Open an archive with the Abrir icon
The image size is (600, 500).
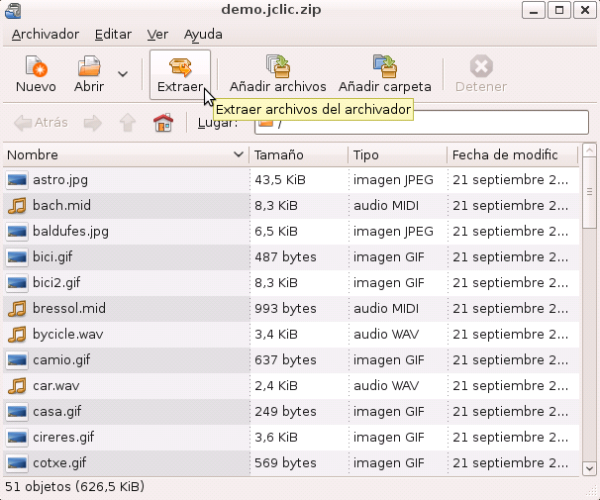click(x=90, y=68)
